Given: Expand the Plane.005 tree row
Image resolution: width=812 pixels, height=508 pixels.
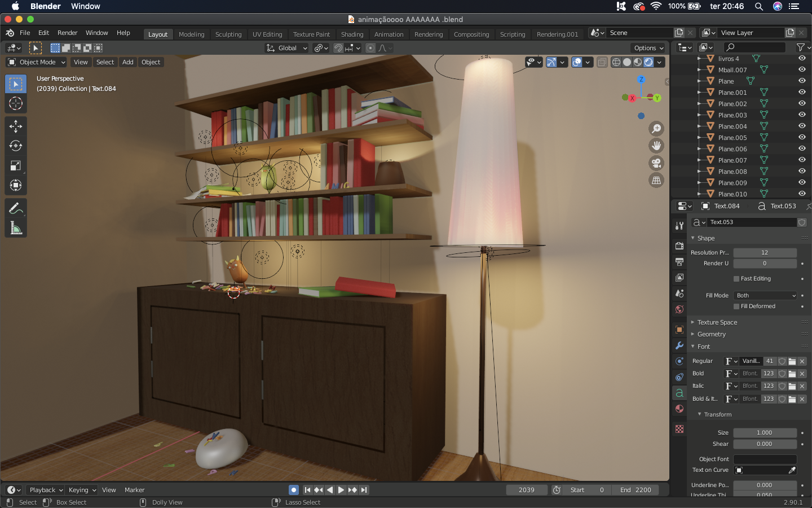Looking at the screenshot, I should (x=699, y=137).
